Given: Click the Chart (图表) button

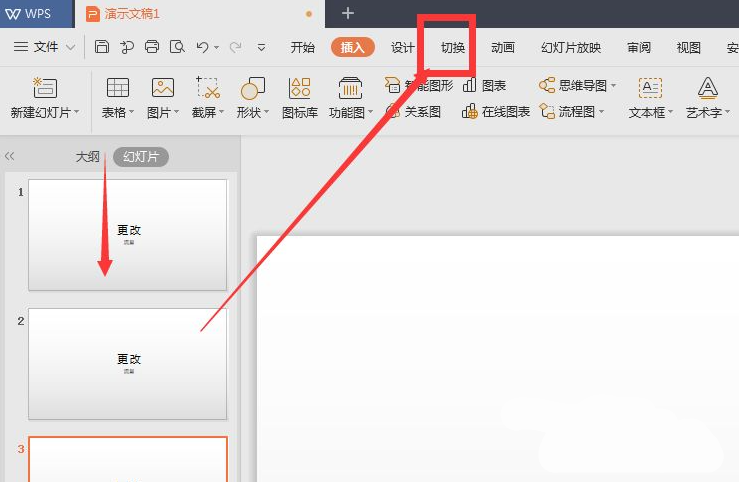Looking at the screenshot, I should (485, 86).
